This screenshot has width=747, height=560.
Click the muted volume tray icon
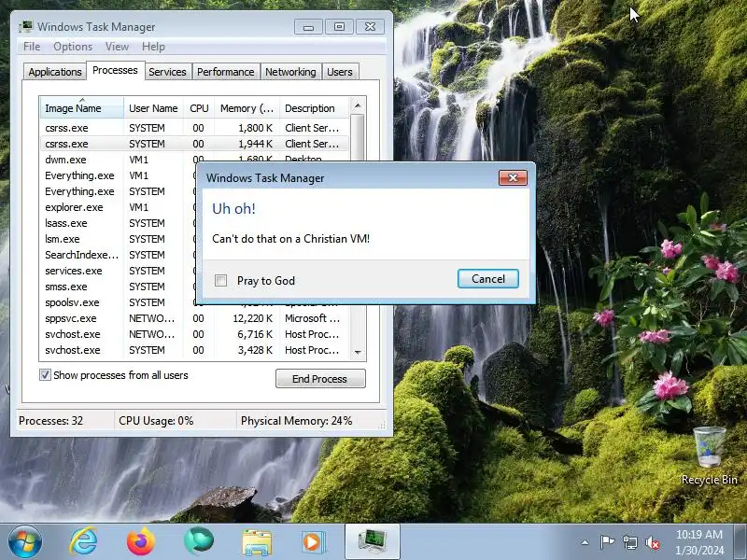[x=653, y=542]
